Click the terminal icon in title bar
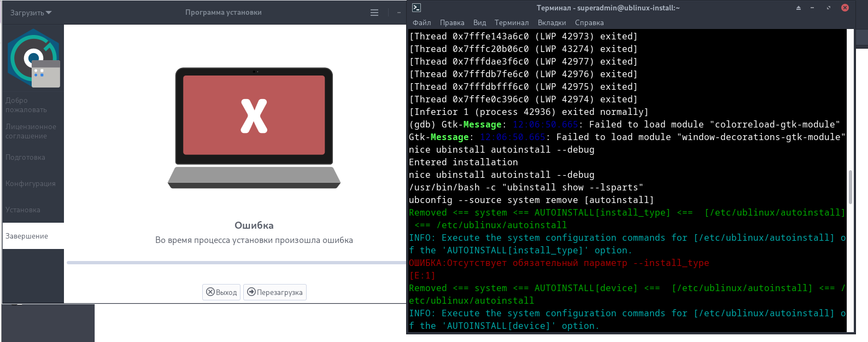 (x=417, y=8)
